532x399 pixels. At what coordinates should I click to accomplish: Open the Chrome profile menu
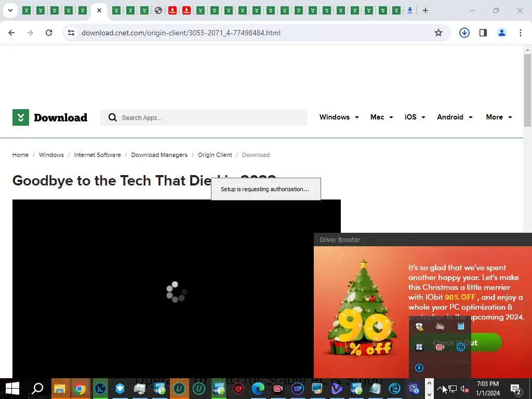(502, 33)
